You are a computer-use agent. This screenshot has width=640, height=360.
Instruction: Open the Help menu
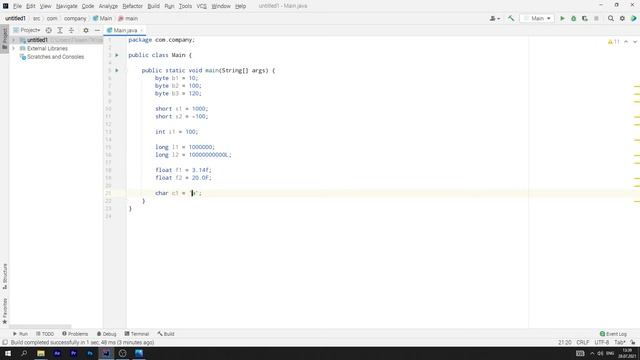pos(240,6)
